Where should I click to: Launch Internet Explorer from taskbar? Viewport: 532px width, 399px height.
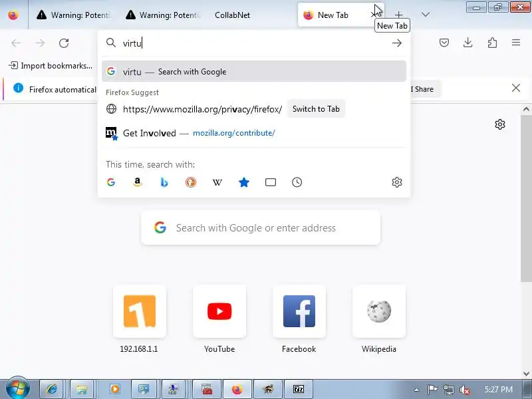(x=52, y=389)
